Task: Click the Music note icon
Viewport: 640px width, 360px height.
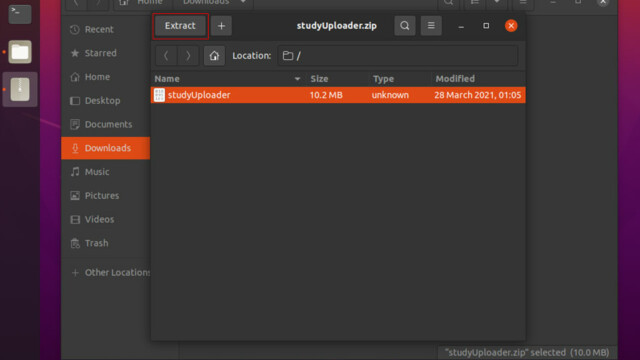Action: pos(75,172)
